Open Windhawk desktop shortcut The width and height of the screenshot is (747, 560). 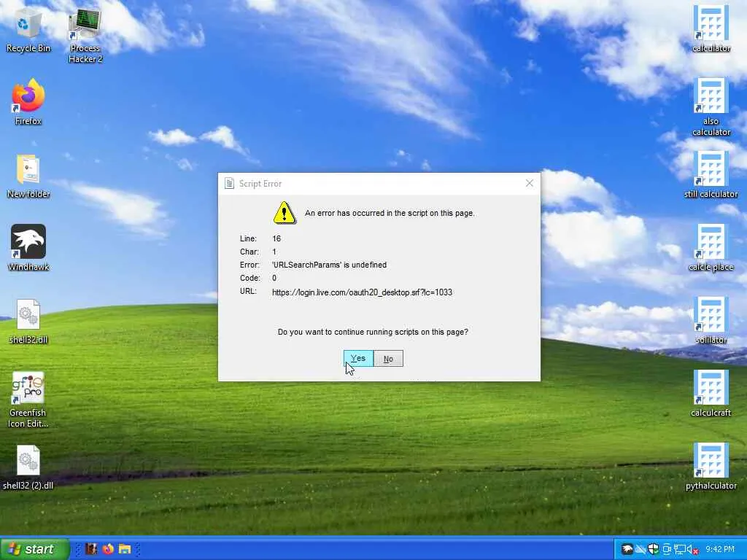[28, 248]
